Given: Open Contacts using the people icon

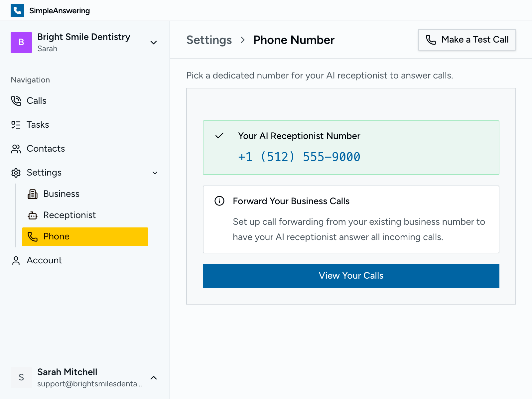Looking at the screenshot, I should click(16, 149).
